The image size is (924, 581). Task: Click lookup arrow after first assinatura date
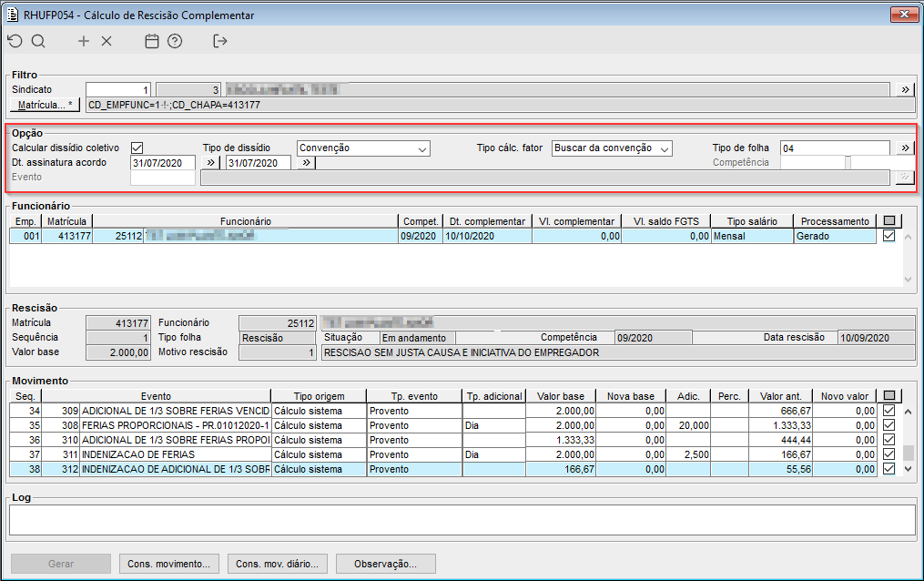[x=210, y=163]
